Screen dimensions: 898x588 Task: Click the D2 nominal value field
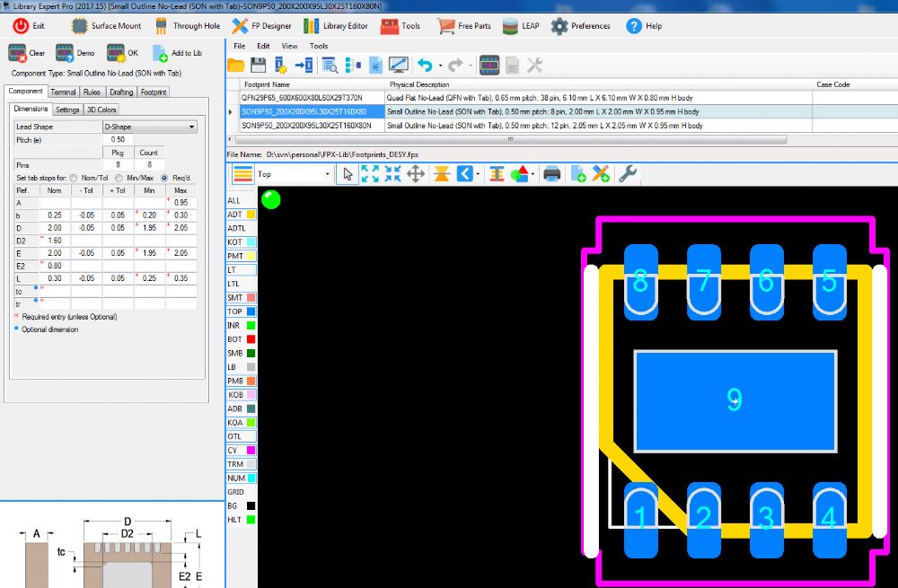pyautogui.click(x=55, y=241)
